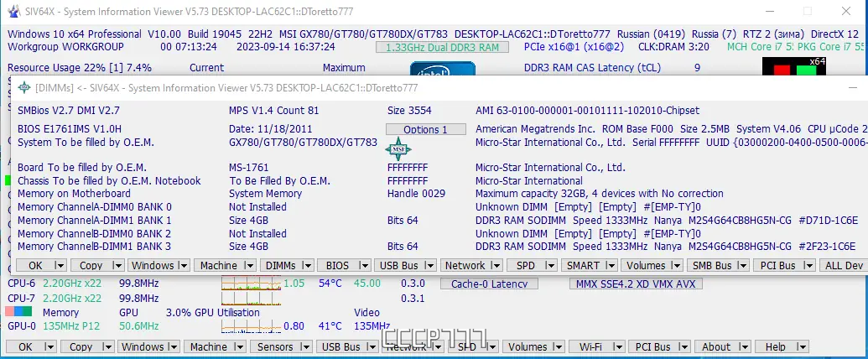Screen dimensions: 868x359
Task: Expand the arrow beside SMB Bus button
Action: tap(744, 265)
